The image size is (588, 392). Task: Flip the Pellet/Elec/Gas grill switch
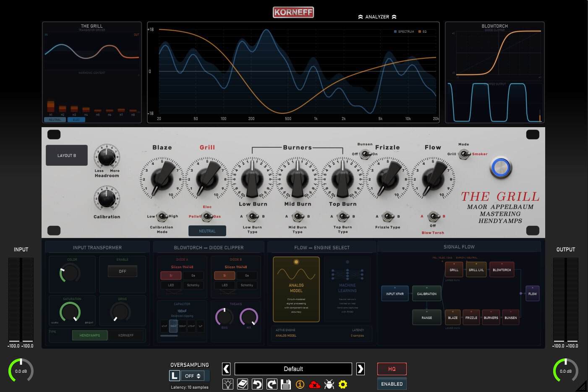coord(206,217)
